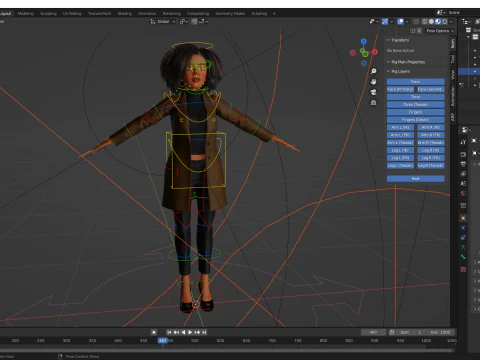Switch to Geometry Nodes workspace tab
The image size is (480, 360).
point(230,14)
